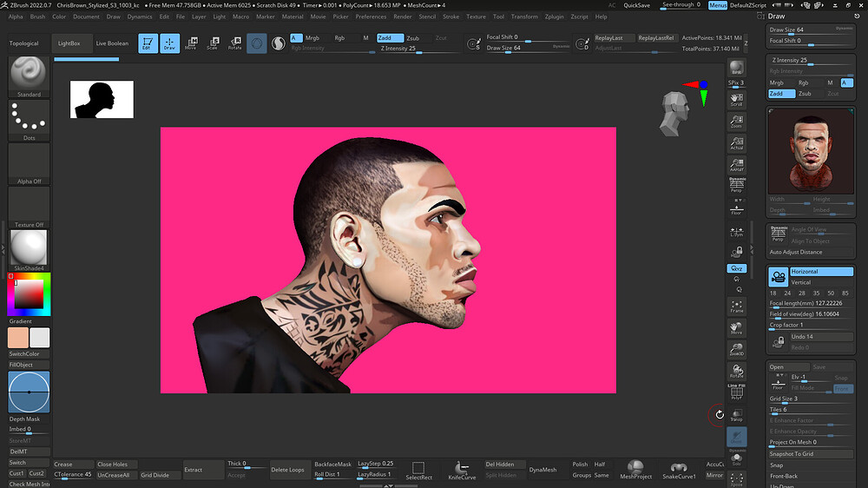Click the SelectRect icon
868x488 pixels.
coord(418,470)
